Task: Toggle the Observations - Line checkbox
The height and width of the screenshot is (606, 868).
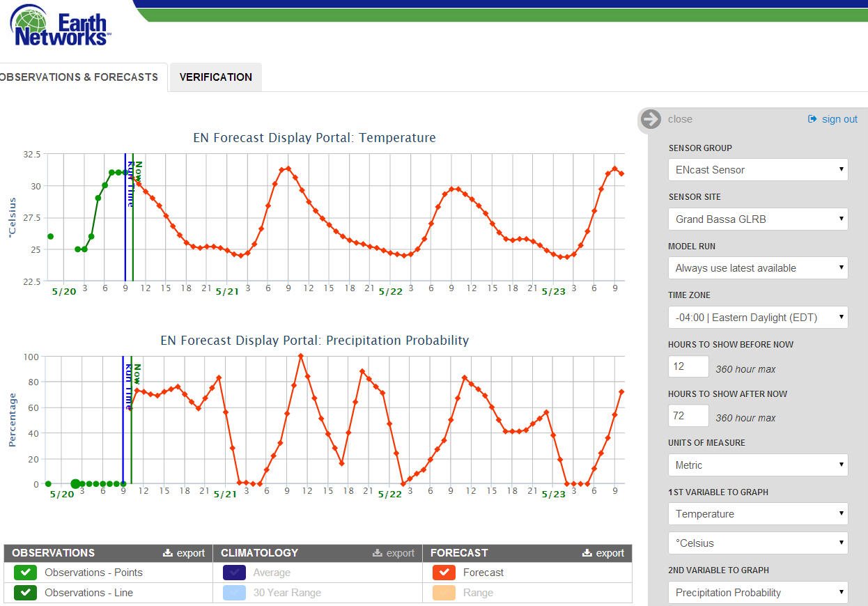Action: 26,593
